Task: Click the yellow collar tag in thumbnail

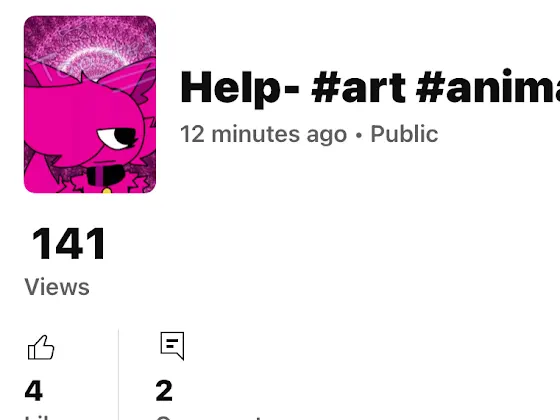Action: click(106, 191)
